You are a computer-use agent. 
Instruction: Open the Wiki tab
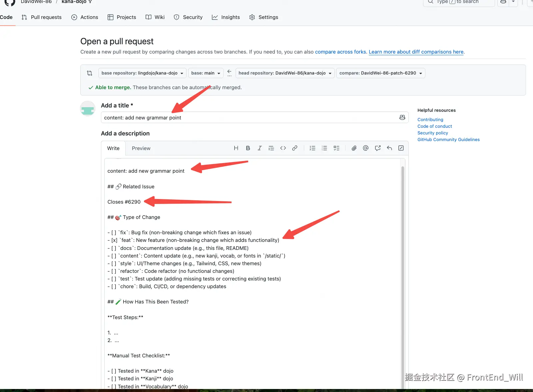coord(155,17)
